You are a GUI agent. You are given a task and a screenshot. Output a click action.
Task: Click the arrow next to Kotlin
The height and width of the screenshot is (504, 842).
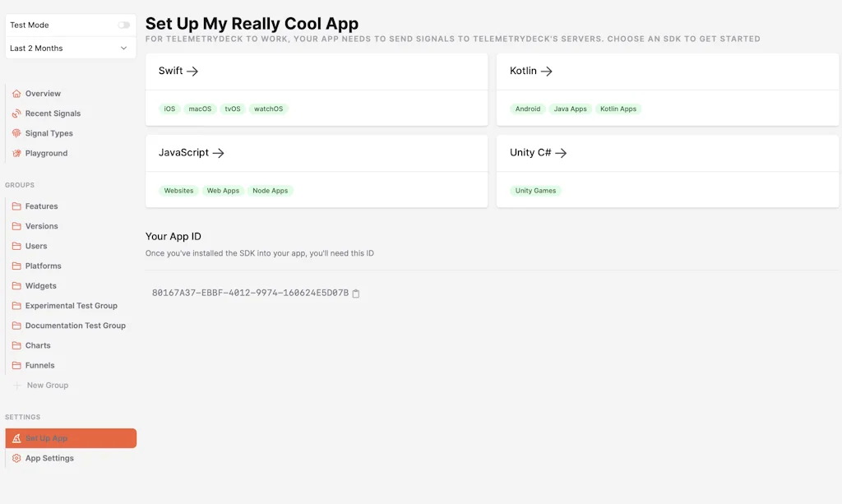[546, 71]
